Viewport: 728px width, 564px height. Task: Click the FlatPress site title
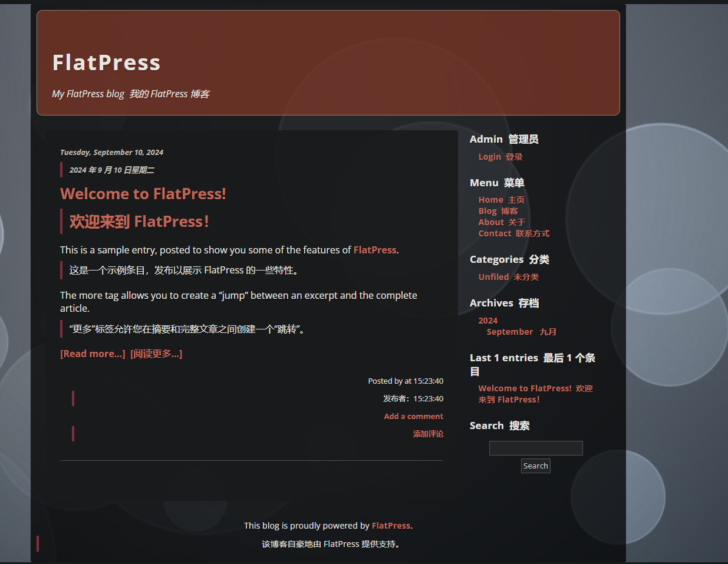coord(106,62)
